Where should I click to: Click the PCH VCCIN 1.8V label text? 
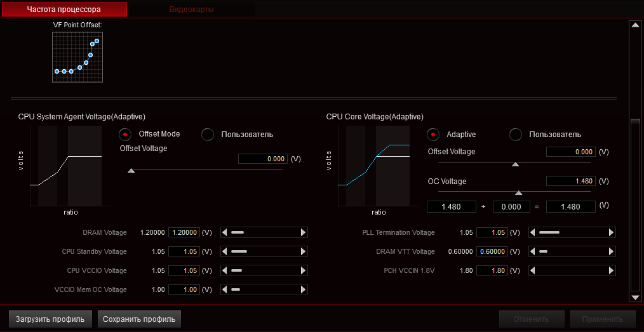(x=410, y=270)
